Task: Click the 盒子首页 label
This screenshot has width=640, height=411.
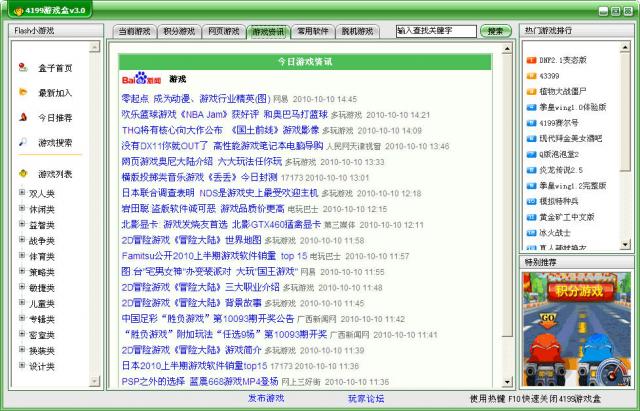Action: tap(55, 68)
